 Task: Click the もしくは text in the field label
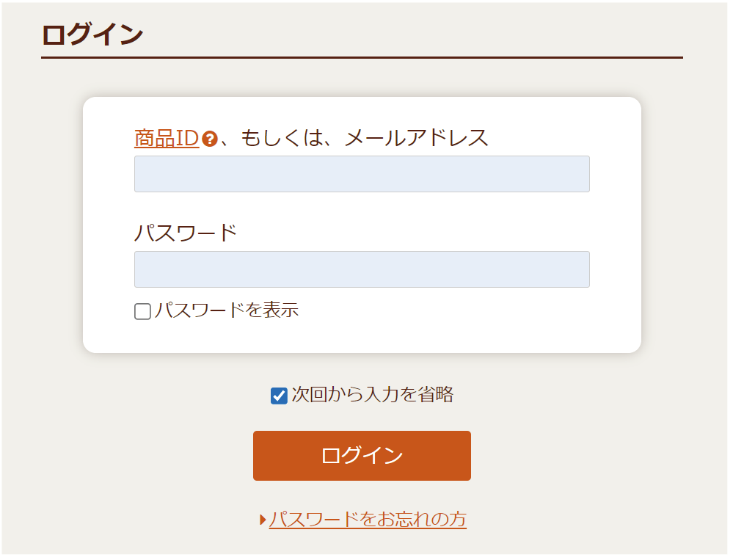[282, 139]
